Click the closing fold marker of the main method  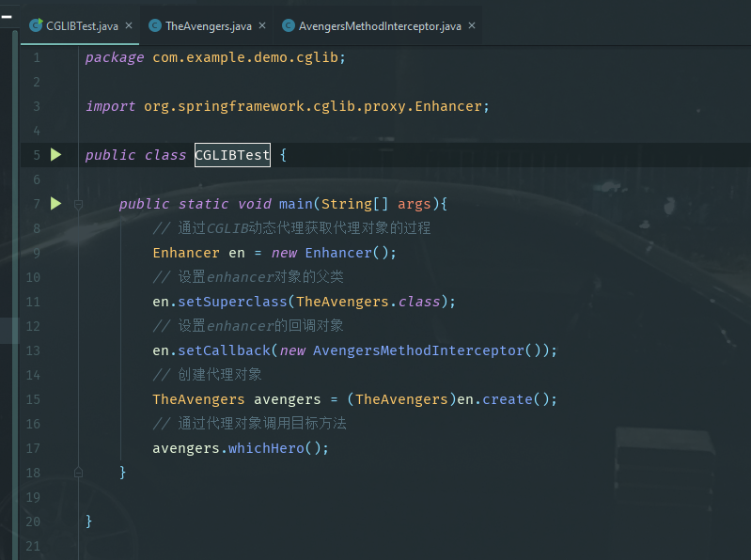[x=79, y=473]
